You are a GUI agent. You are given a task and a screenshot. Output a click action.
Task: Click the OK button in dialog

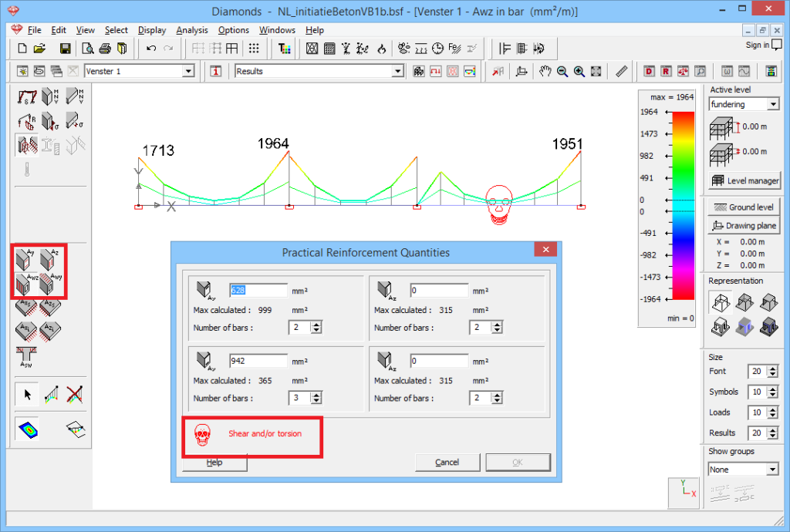point(518,463)
